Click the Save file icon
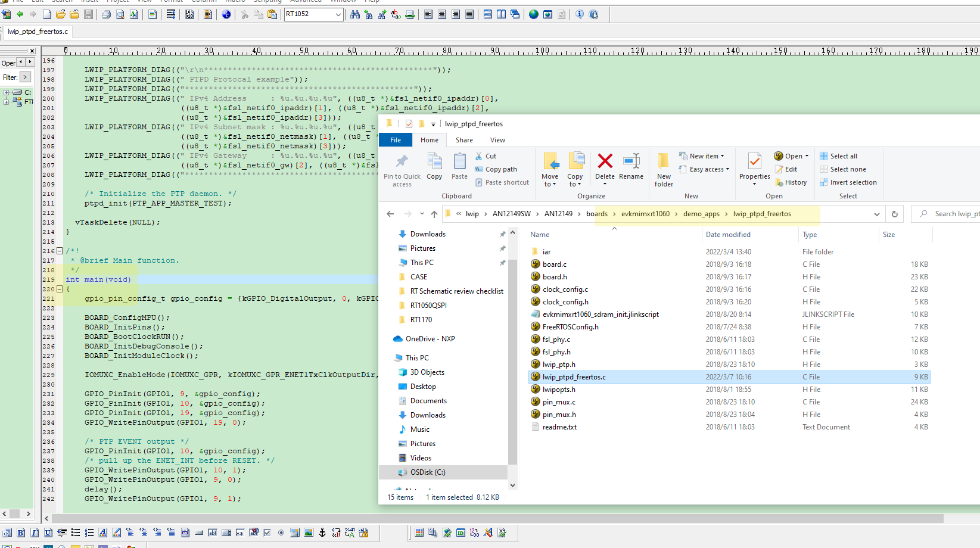Screen dimensions: 980x548 (x=88, y=14)
